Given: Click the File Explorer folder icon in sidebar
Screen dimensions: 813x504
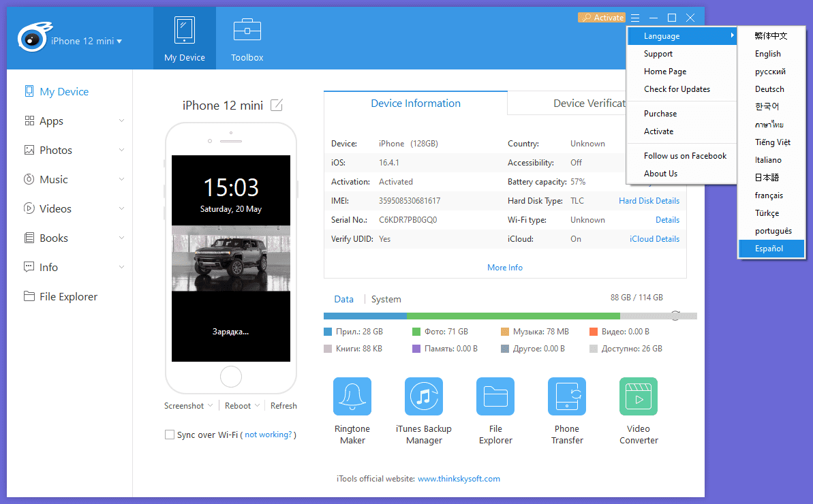Looking at the screenshot, I should 29,296.
